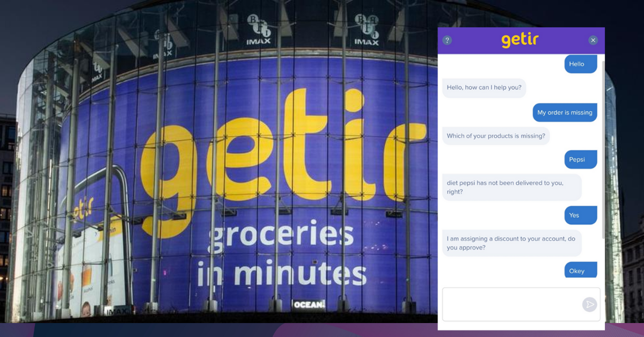Focus the chat message input field
The image size is (644, 337).
(x=521, y=304)
